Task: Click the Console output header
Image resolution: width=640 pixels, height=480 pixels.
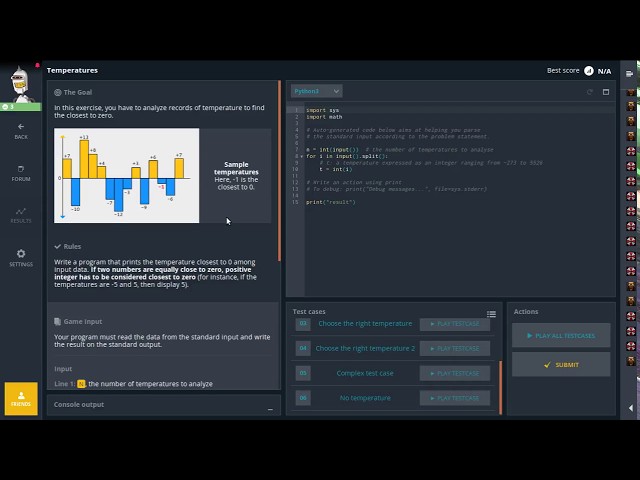Action: click(x=79, y=404)
